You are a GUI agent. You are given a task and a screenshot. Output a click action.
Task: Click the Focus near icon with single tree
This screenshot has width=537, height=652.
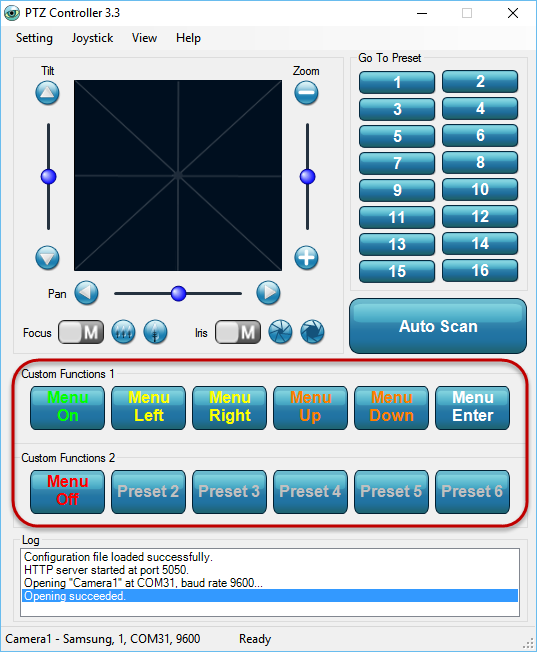[155, 332]
